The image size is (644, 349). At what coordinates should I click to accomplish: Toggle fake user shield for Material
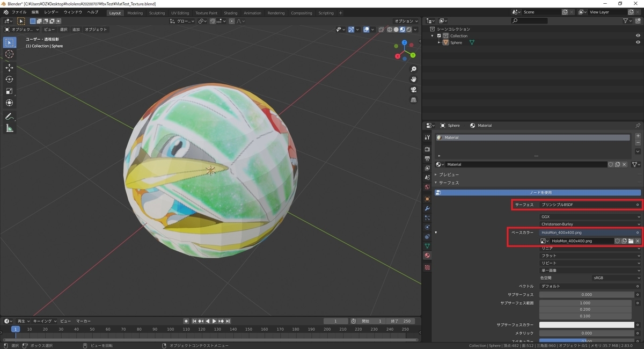tap(611, 164)
